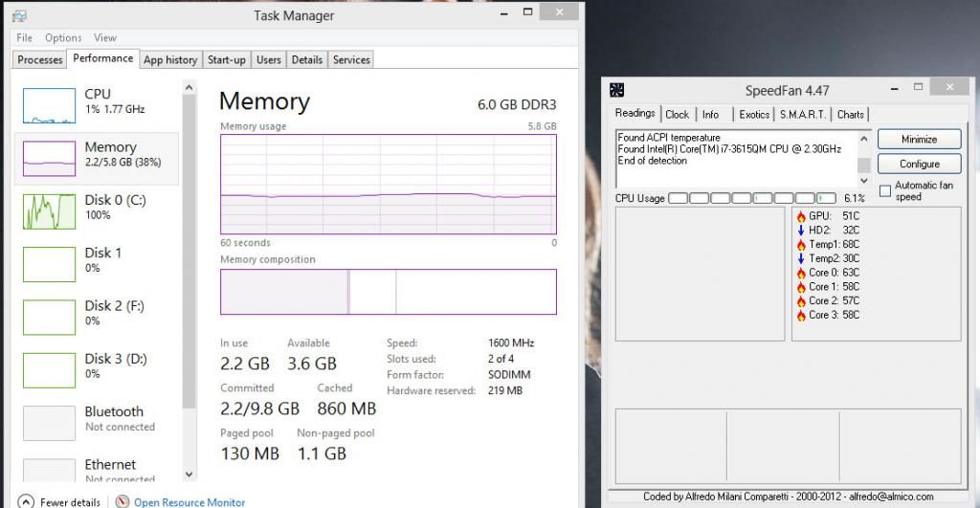This screenshot has width=980, height=508.
Task: Click the SpeedFan CPU Usage bar meter
Action: [x=752, y=198]
